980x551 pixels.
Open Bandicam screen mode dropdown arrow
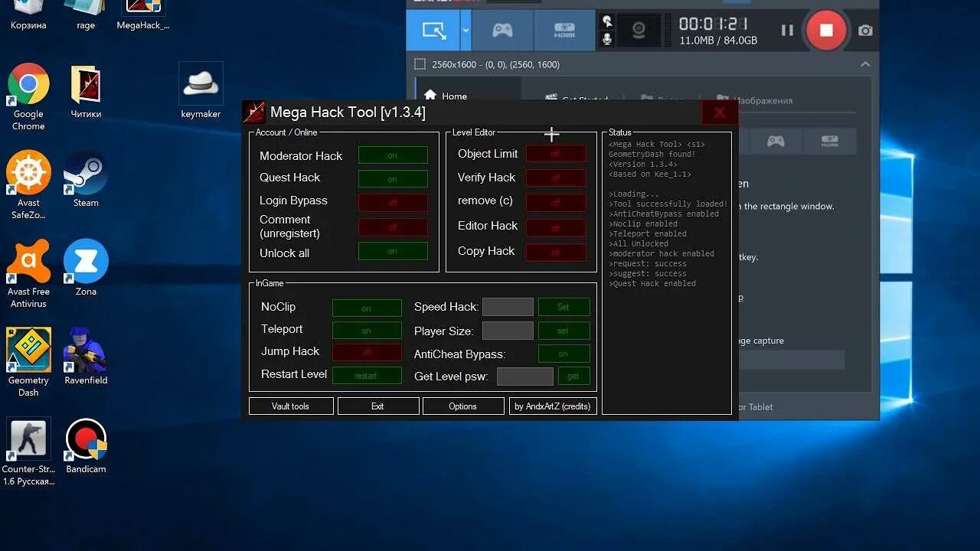(x=465, y=31)
